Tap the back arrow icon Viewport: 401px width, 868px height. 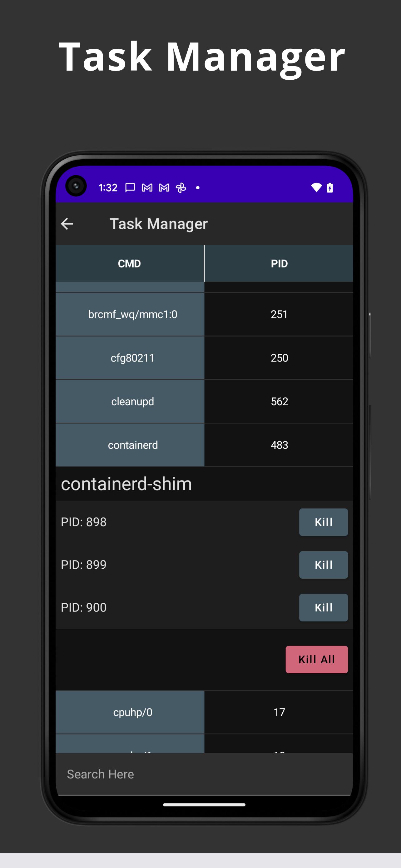[67, 224]
